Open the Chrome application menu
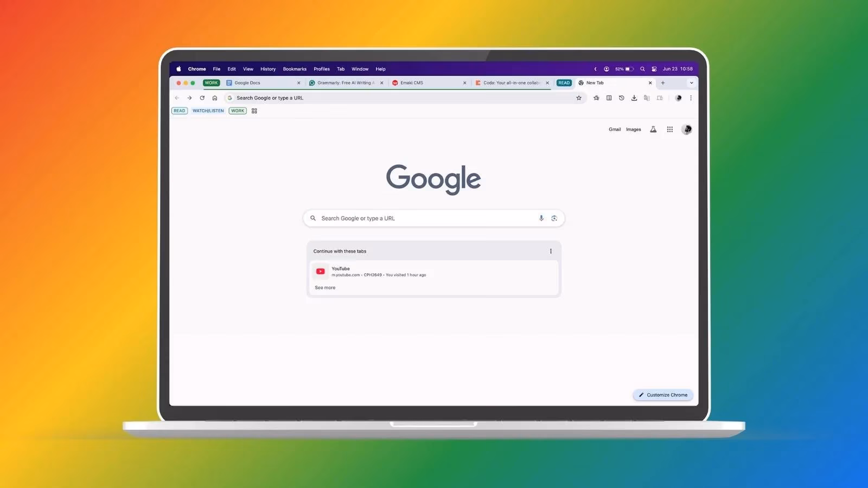This screenshot has width=868, height=488. click(x=197, y=69)
